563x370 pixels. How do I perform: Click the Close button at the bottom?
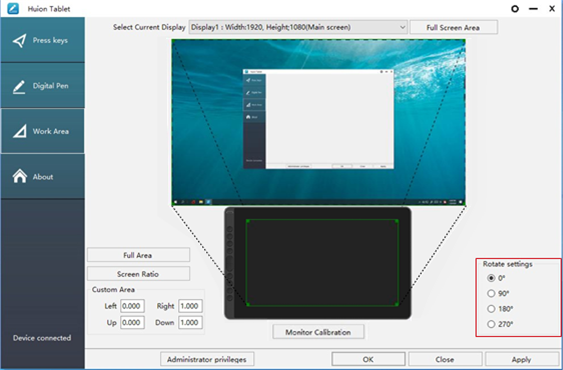[445, 359]
